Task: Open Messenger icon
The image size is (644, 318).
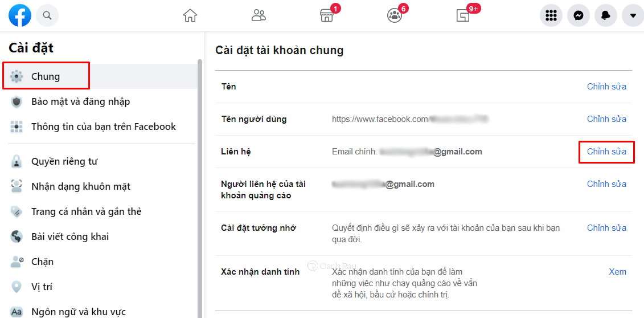Action: coord(579,15)
